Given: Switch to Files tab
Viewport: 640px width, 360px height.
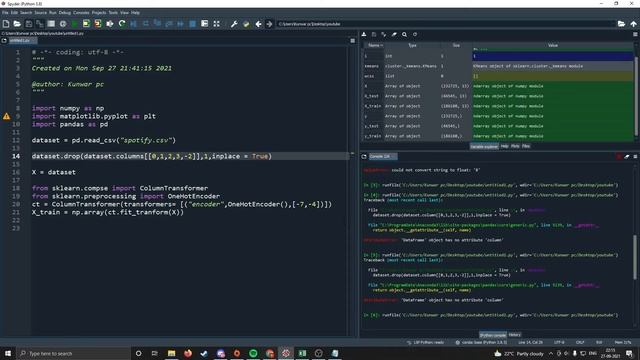Looking at the screenshot, I should 526,146.
